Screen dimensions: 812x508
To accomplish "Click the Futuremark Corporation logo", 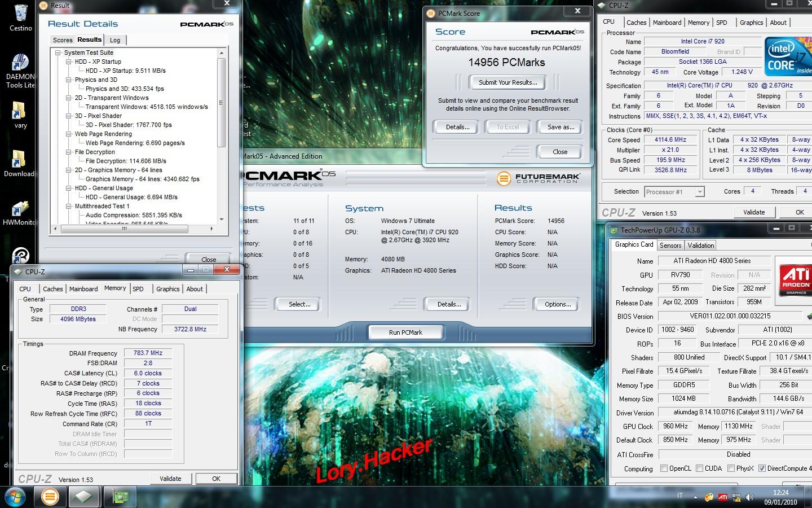I will (537, 178).
